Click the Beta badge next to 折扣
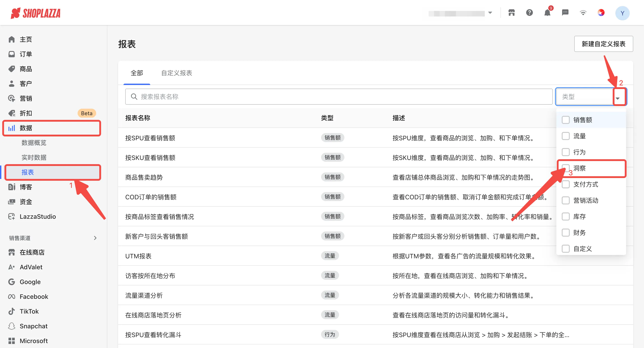644x348 pixels. (87, 113)
